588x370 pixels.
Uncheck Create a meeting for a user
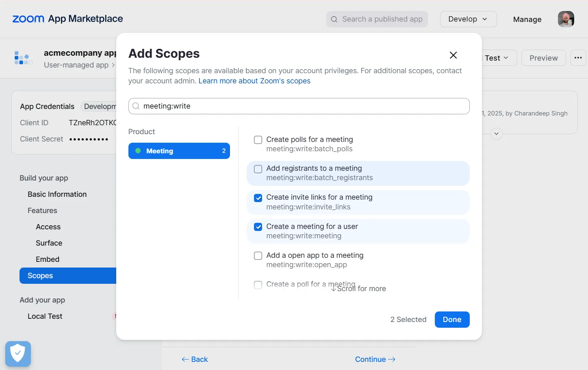point(258,227)
